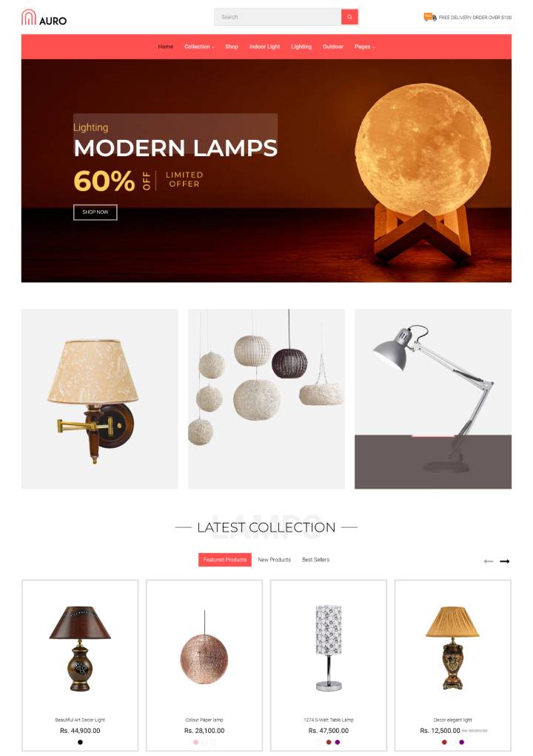This screenshot has height=756, width=533.
Task: Open the wall sconce lamp banner
Action: point(100,399)
